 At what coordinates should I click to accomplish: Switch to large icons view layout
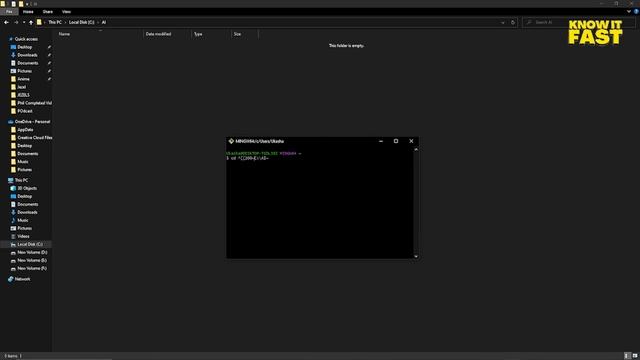click(635, 356)
